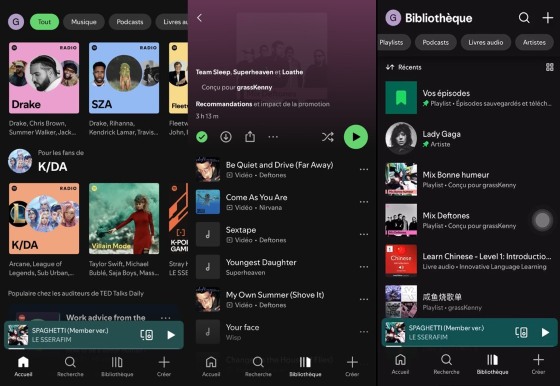This screenshot has height=386, width=560.
Task: Tap Créer in middle screen navigation
Action: coord(352,366)
